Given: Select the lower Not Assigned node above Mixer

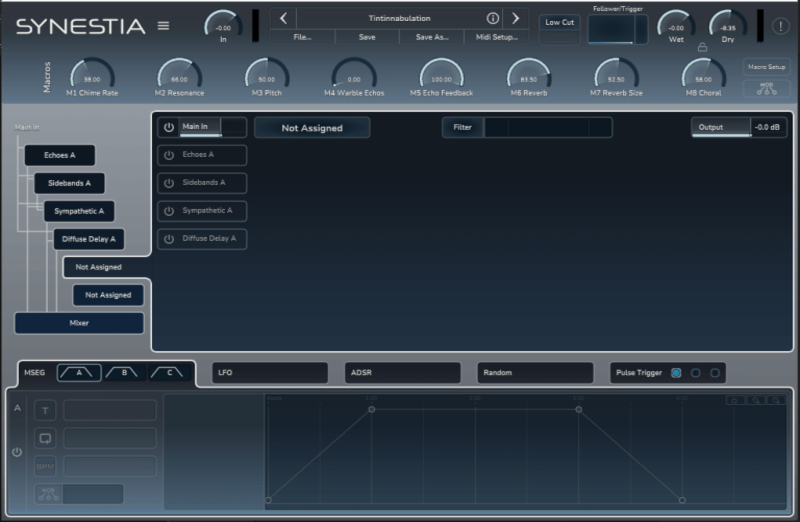Looking at the screenshot, I should (x=108, y=295).
